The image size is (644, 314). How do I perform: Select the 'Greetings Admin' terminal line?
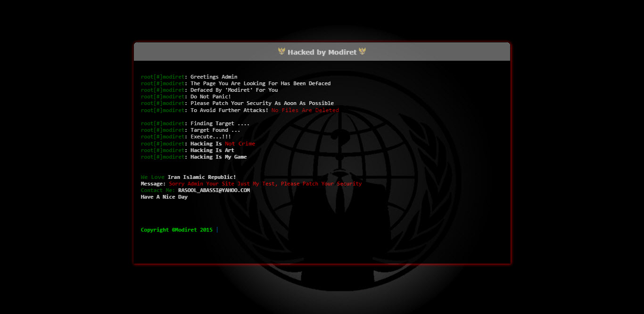coord(214,77)
